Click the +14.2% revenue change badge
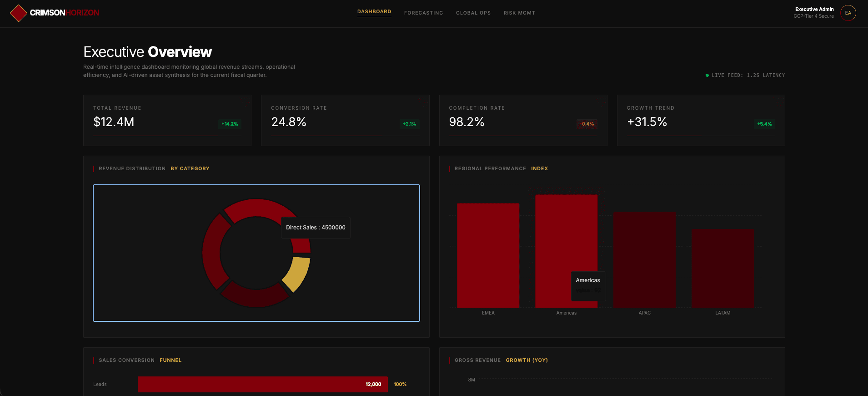Viewport: 868px width, 396px height. (x=230, y=124)
